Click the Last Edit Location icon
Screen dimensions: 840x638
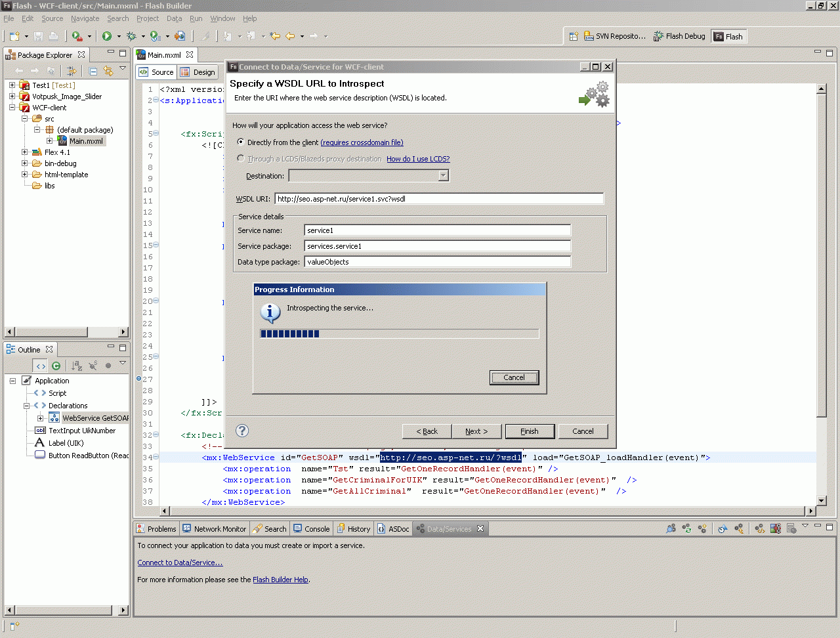(275, 36)
